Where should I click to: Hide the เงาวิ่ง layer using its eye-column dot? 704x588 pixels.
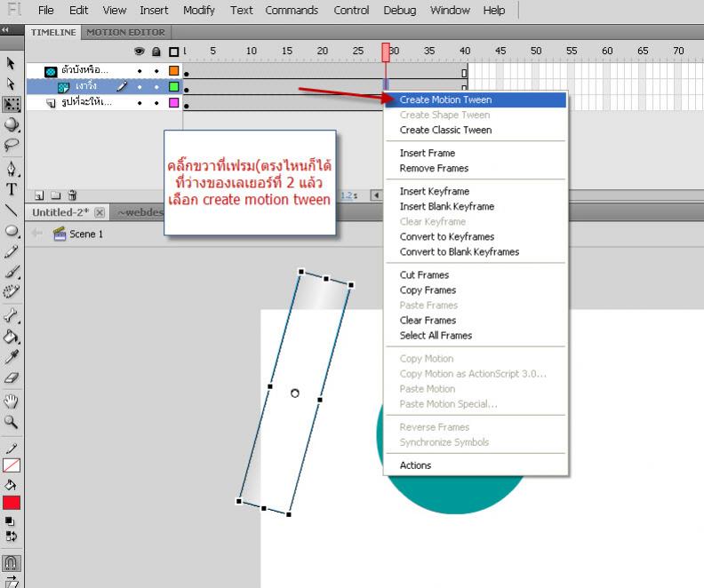pos(140,86)
